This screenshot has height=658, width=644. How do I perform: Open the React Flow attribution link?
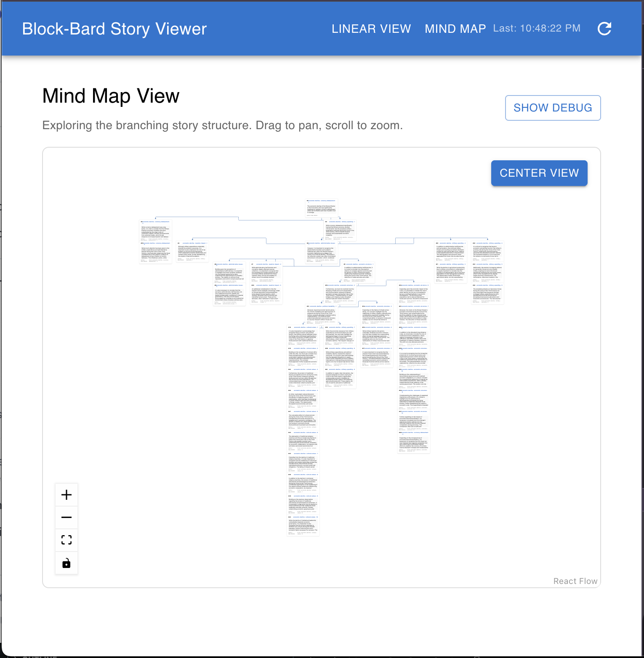[x=575, y=581]
